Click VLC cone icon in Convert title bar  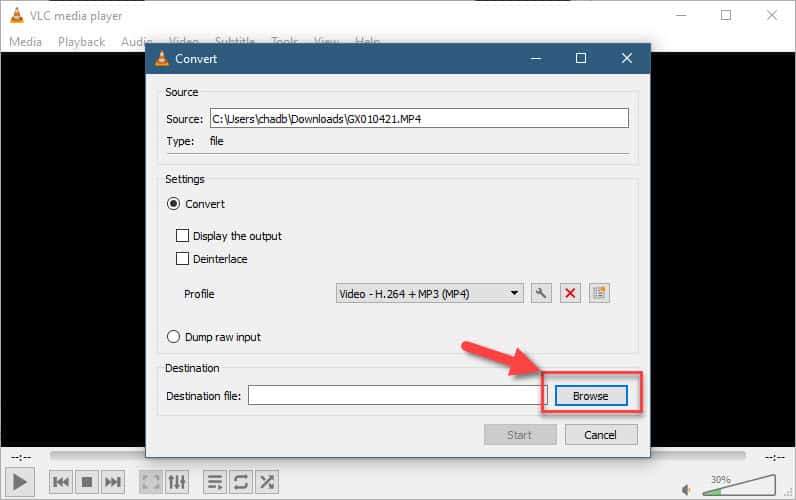[x=162, y=58]
